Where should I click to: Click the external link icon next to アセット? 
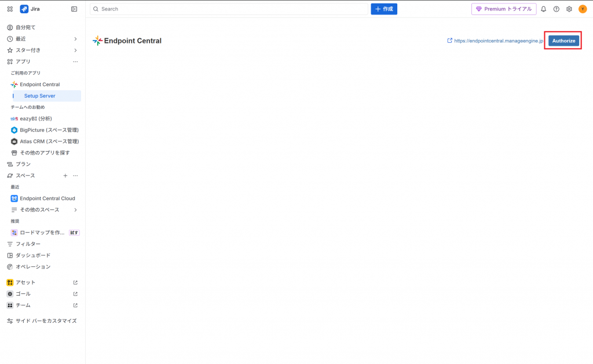click(x=75, y=282)
